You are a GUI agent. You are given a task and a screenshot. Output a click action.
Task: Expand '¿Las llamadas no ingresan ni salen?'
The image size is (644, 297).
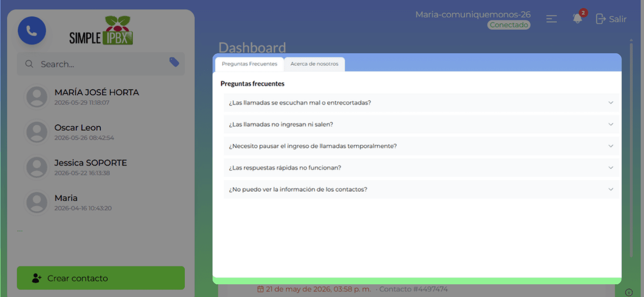point(421,124)
